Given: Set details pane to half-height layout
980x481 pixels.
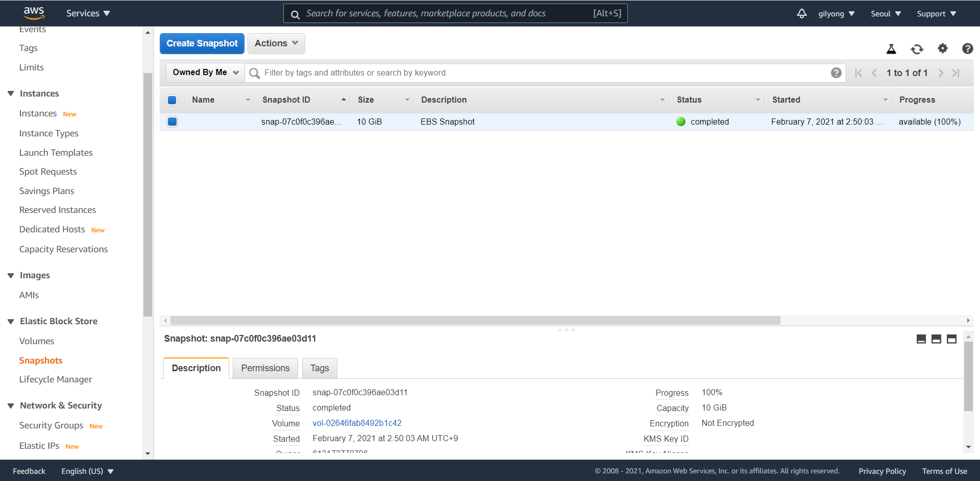Looking at the screenshot, I should [x=936, y=339].
